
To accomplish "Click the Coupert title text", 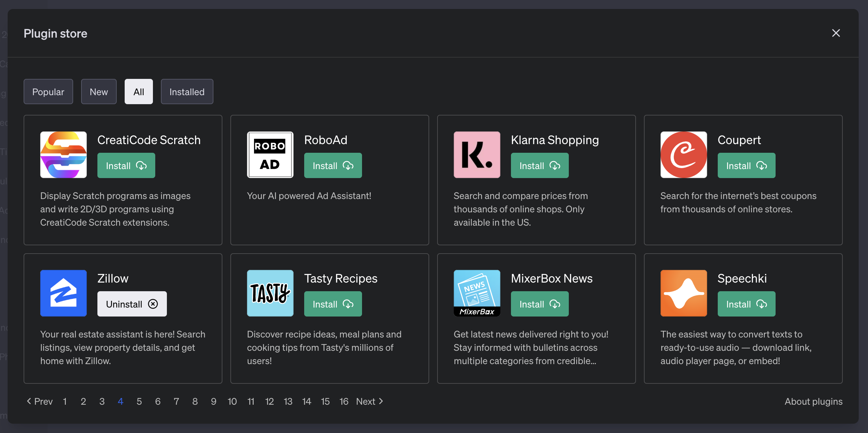I will (x=739, y=140).
